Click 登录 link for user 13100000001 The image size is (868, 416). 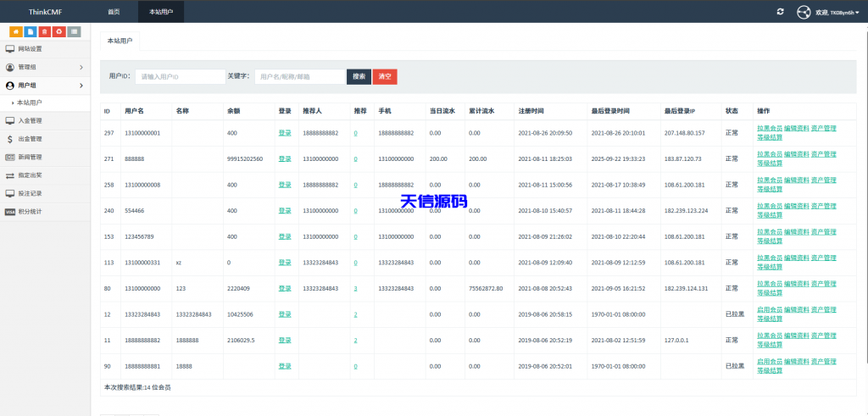coord(285,133)
